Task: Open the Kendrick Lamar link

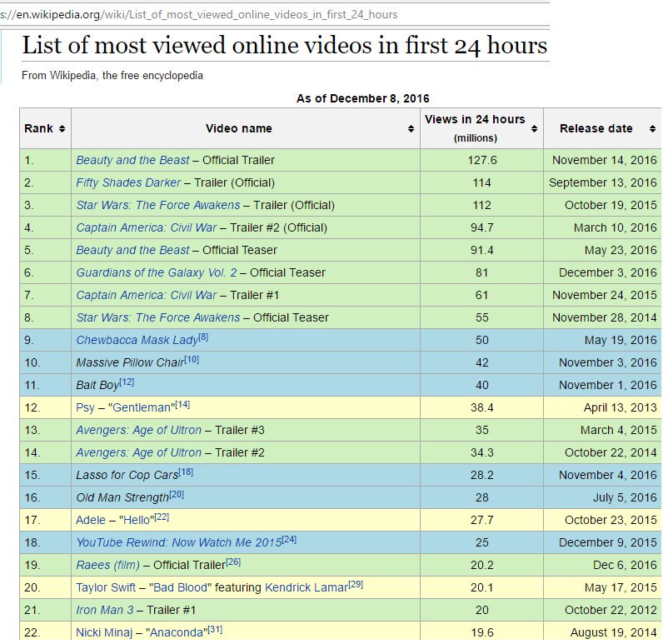Action: [x=307, y=587]
